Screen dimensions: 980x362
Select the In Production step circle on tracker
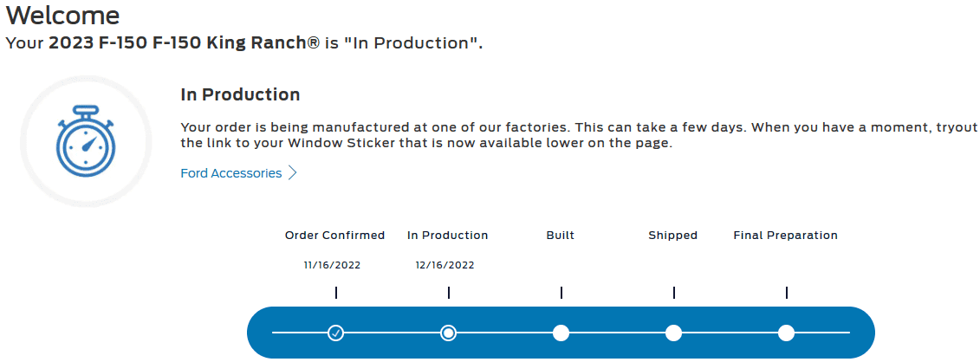pyautogui.click(x=449, y=333)
